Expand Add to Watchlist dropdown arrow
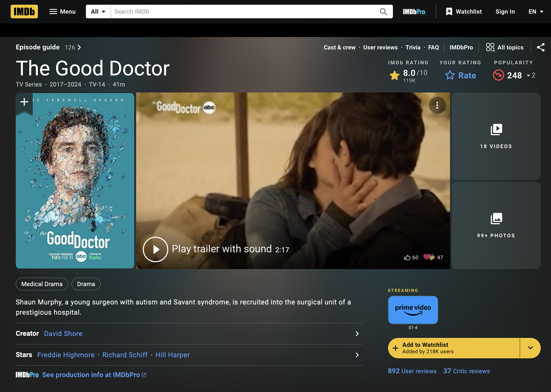551x392 pixels. click(530, 348)
